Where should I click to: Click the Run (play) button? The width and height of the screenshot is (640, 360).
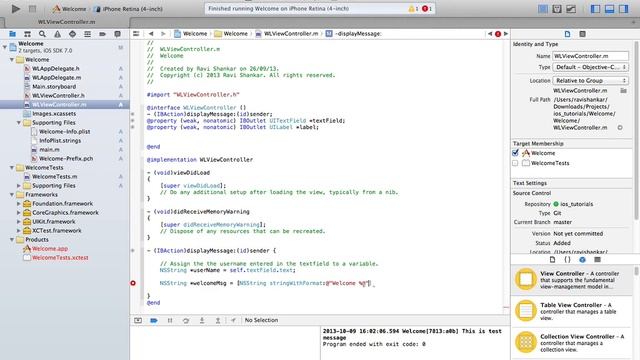point(16,8)
